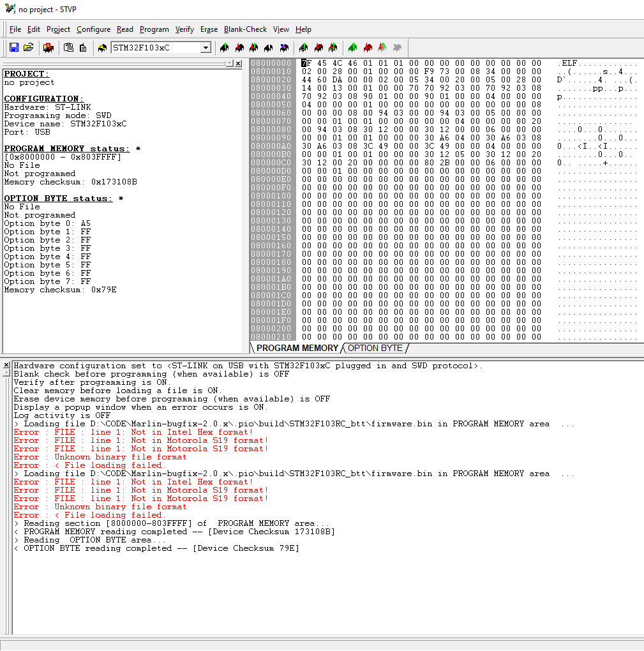
Task: Click the 'OPTION BYTE status:' heading
Action: pos(58,198)
